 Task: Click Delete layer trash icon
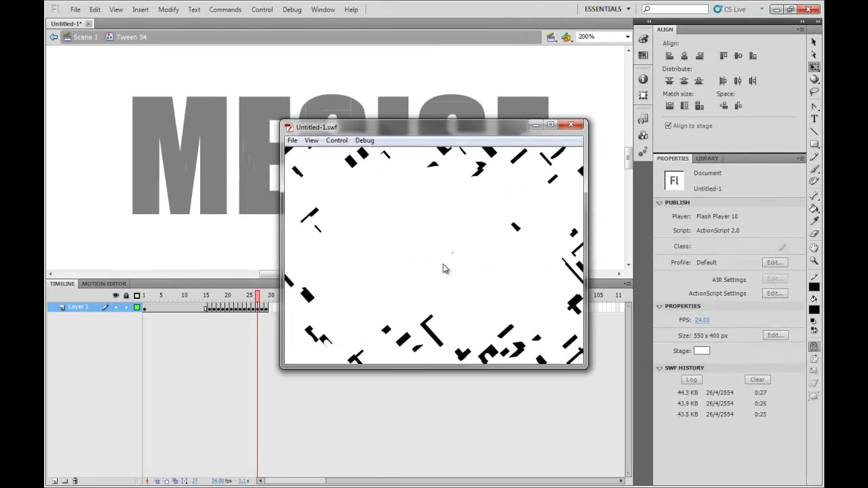pyautogui.click(x=75, y=481)
